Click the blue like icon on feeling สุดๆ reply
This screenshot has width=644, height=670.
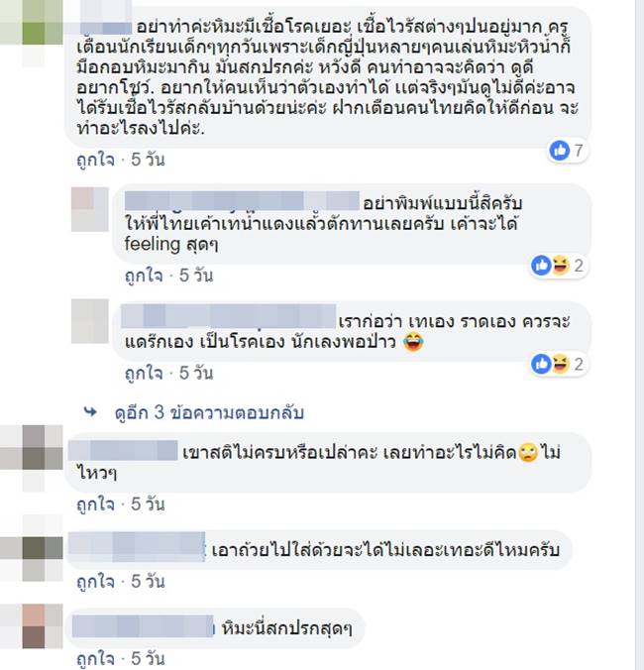point(541,266)
